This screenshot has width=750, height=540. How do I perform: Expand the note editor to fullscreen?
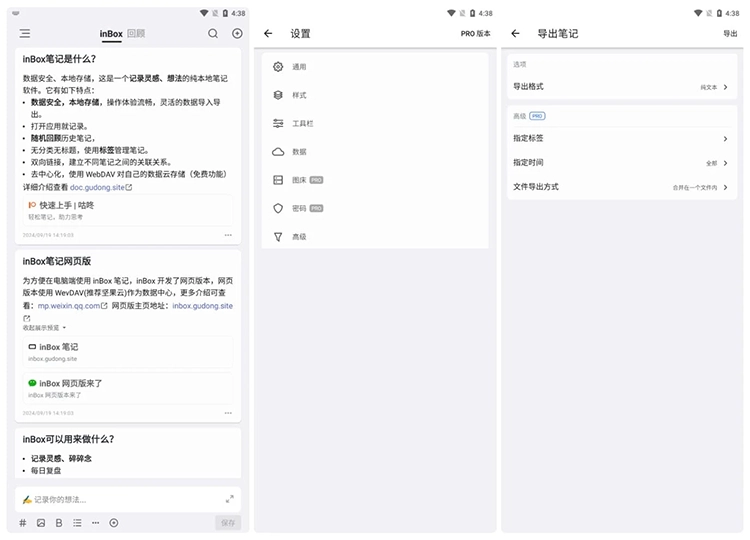tap(229, 498)
